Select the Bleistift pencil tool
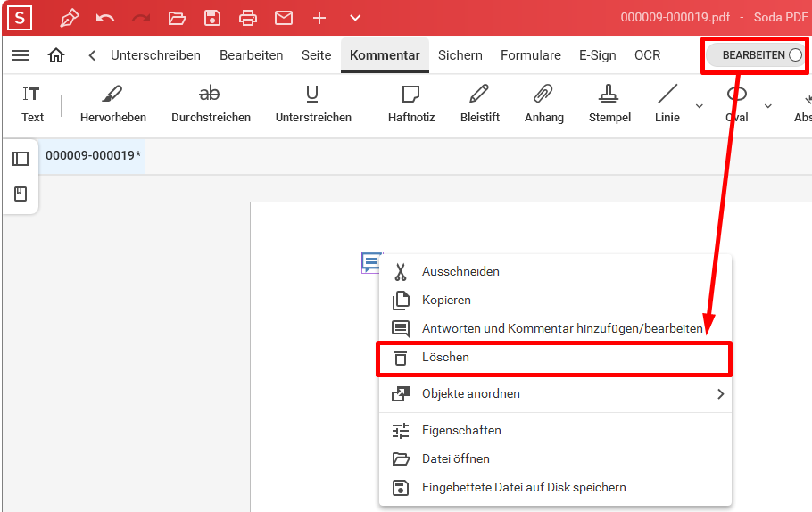Image resolution: width=812 pixels, height=512 pixels. point(479,104)
